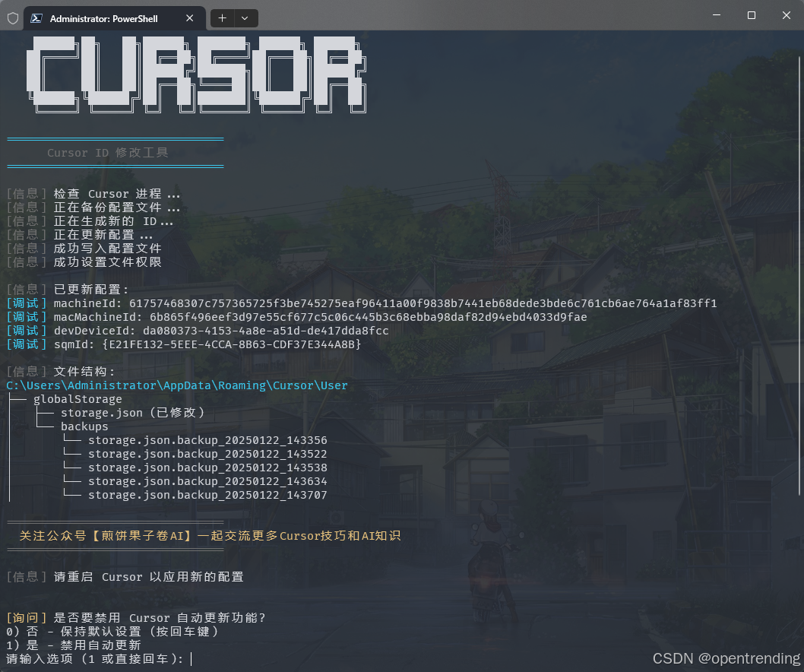Select the Administrator: PowerShell tab

pos(115,18)
